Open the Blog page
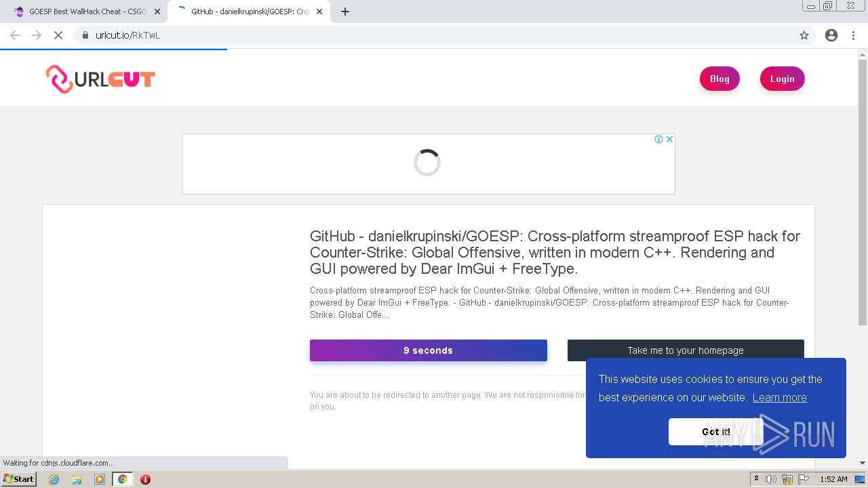Screen dimensions: 868x488 tap(719, 79)
